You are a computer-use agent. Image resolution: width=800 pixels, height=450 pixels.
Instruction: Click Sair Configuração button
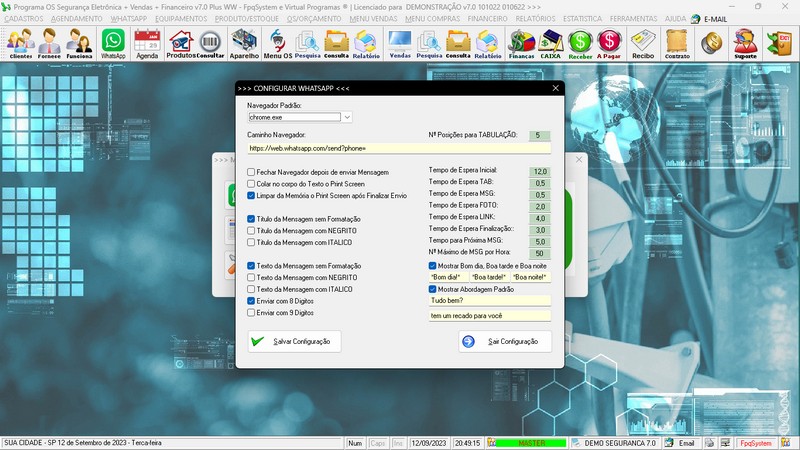coord(505,341)
